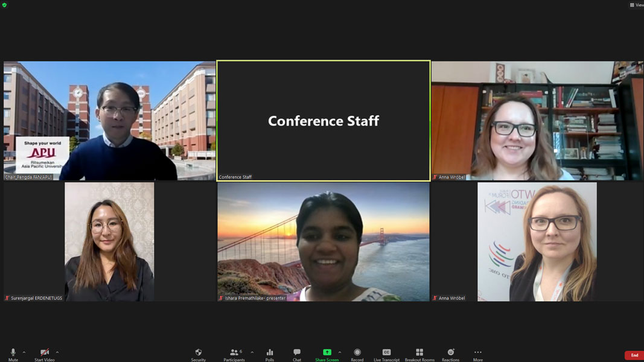The width and height of the screenshot is (644, 362).
Task: Start Video using the camera icon
Action: pos(44,353)
